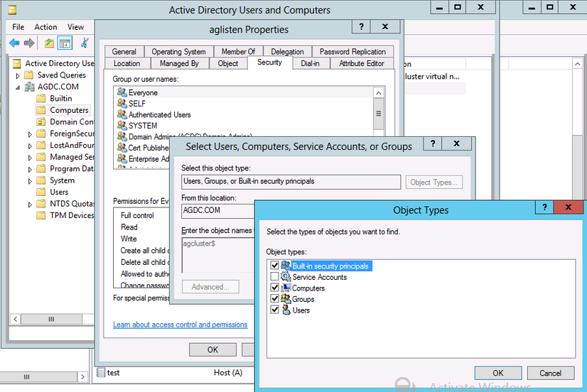Click the Computers folder icon
Screen dimensions: 587x392
coord(41,110)
